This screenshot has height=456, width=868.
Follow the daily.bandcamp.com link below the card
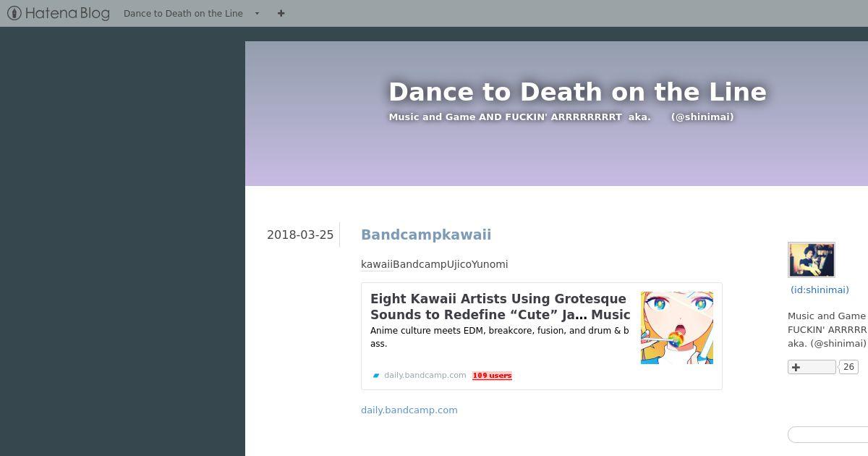[409, 410]
